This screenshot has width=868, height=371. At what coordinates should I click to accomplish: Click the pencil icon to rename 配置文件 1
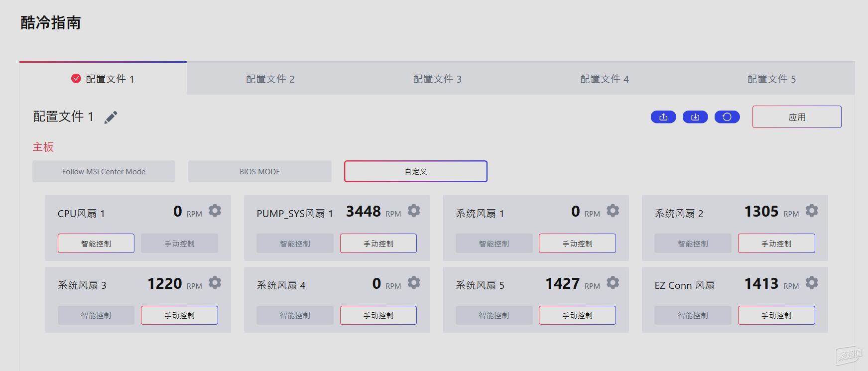click(111, 117)
